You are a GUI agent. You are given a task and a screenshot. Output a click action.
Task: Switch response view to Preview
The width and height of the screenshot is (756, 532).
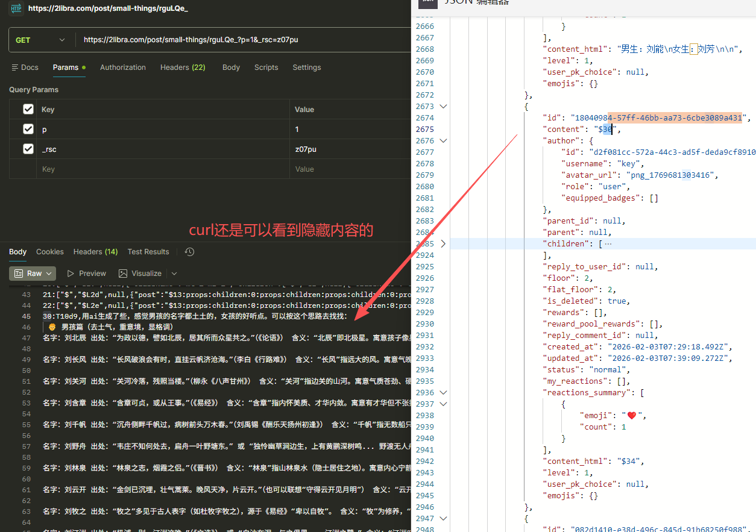coord(86,274)
